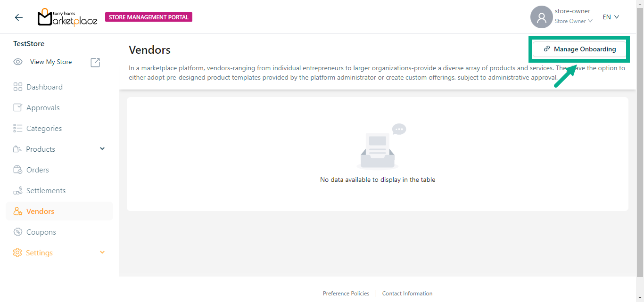Click the Marketplace logo
Image resolution: width=644 pixels, height=302 pixels.
(67, 17)
